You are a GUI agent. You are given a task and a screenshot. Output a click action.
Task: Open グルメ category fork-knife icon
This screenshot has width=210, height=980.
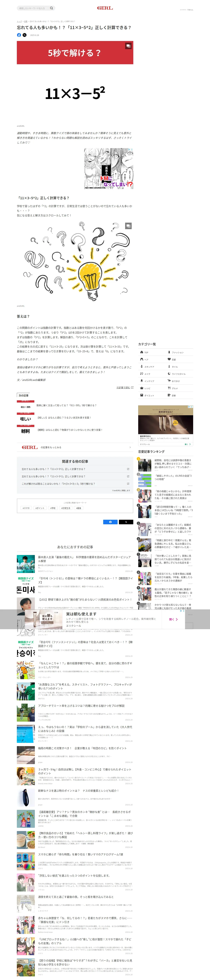169,388
